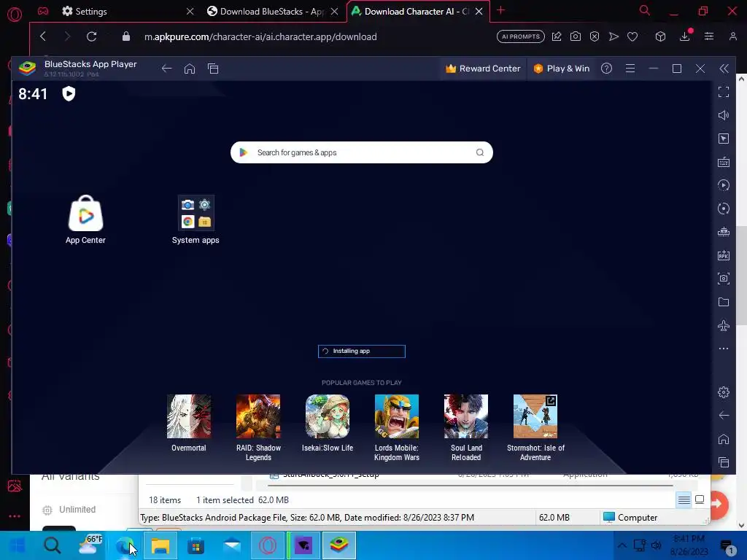
Task: Switch file explorer to details view icon
Action: pos(684,500)
